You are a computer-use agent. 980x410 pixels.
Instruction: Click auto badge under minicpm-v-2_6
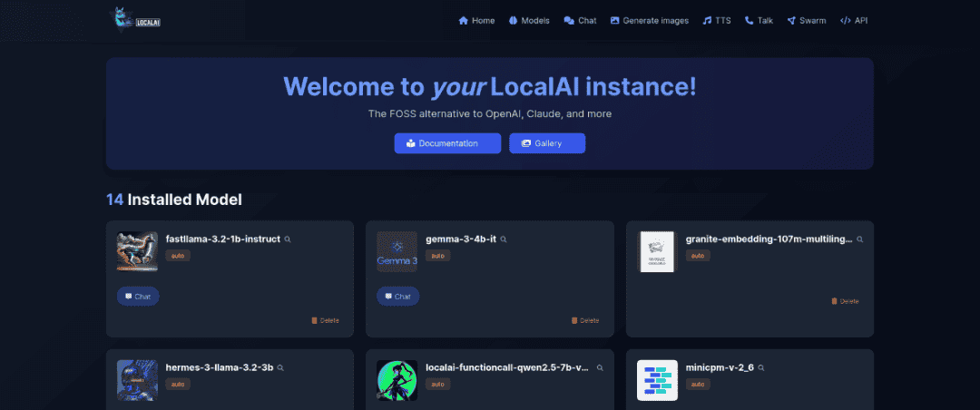click(698, 384)
